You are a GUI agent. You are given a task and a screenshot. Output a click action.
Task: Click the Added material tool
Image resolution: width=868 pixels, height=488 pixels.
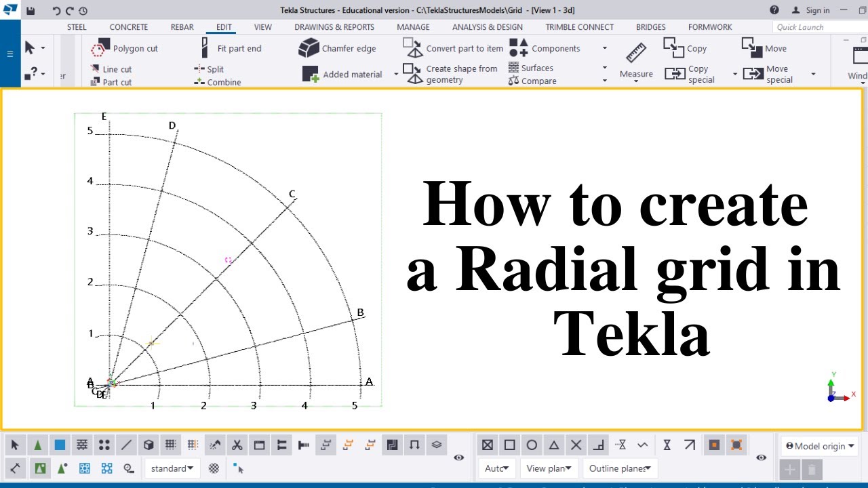click(342, 75)
